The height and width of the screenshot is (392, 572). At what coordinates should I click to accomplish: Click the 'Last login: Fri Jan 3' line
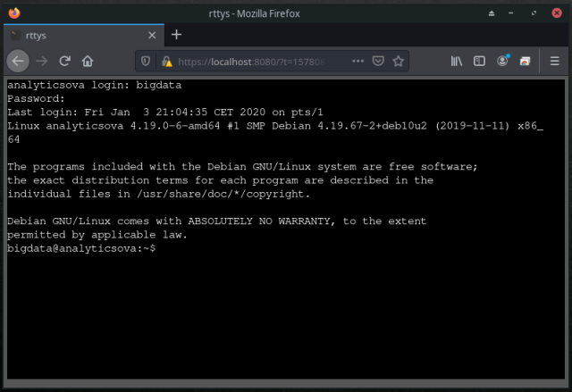click(x=164, y=113)
